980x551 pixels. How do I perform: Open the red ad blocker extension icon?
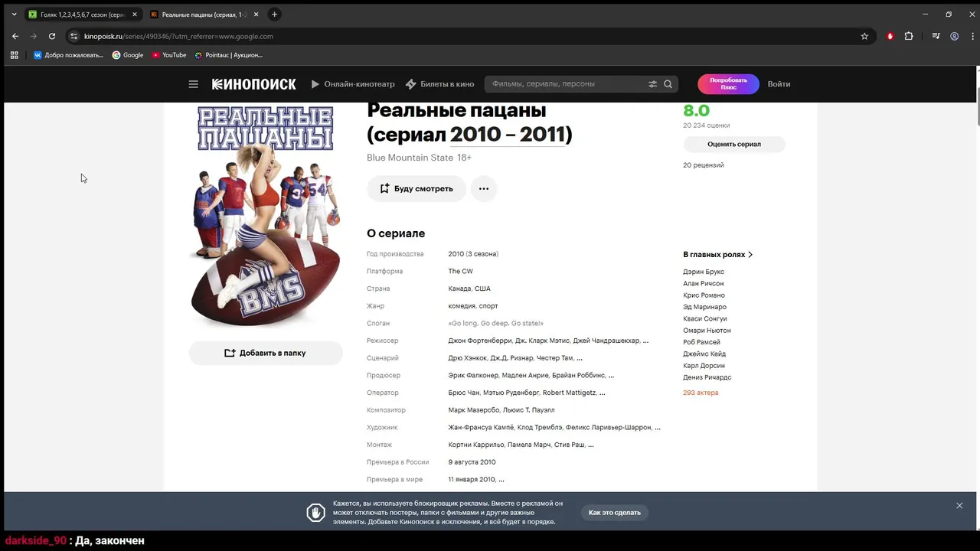click(x=890, y=36)
